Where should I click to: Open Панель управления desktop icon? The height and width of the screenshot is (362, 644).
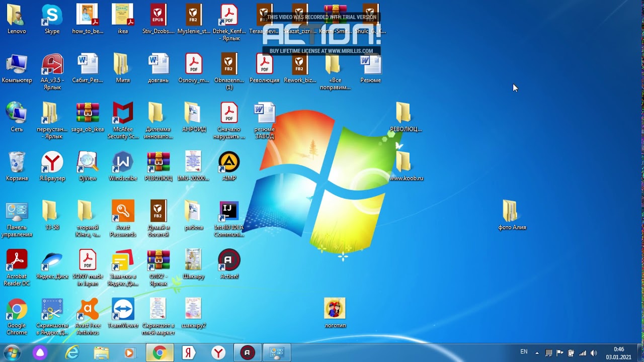click(x=17, y=219)
